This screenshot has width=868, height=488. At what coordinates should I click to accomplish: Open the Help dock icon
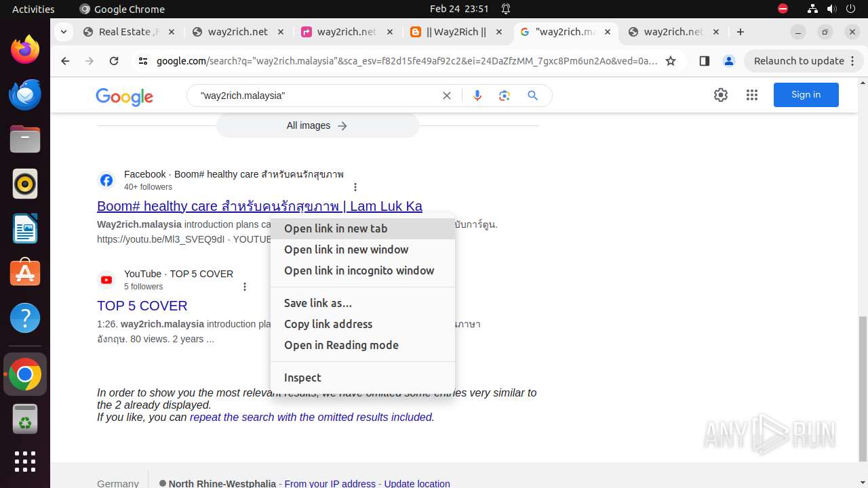coord(25,318)
